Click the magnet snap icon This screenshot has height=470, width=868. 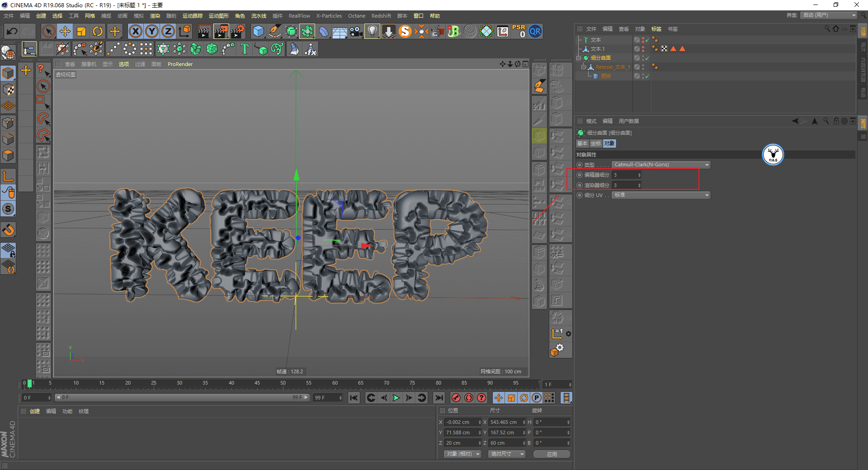click(9, 230)
